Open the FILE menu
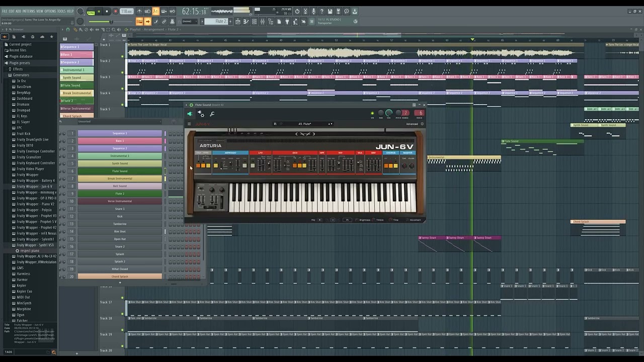The image size is (644, 362). (x=5, y=11)
